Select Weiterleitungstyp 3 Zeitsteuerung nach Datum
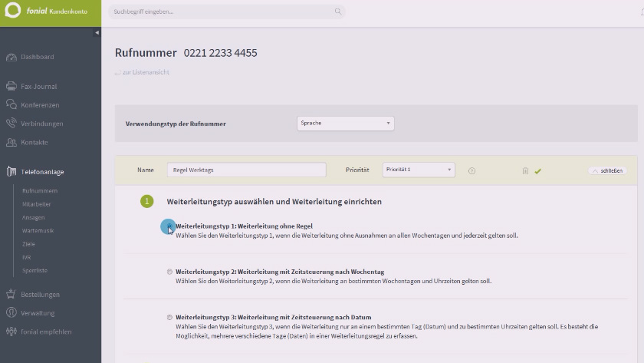Screen dimensions: 644x363 click(169, 318)
